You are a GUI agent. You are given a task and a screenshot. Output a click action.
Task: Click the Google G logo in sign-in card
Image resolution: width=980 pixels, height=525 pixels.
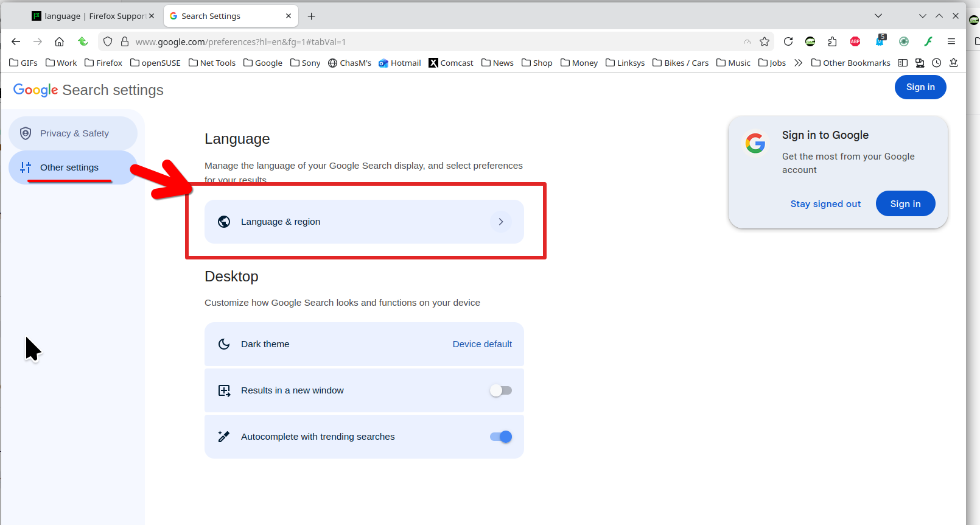[755, 144]
